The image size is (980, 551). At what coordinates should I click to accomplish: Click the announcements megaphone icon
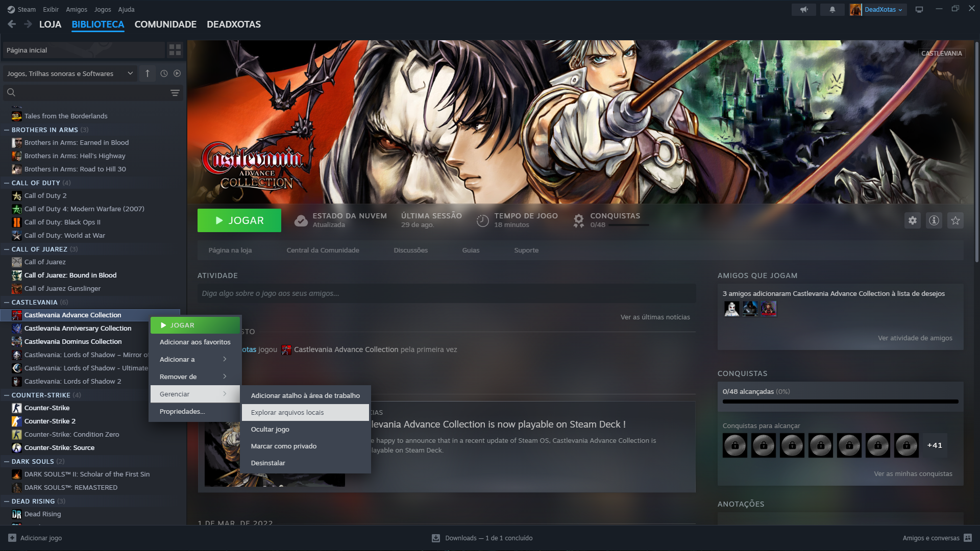[x=804, y=10]
